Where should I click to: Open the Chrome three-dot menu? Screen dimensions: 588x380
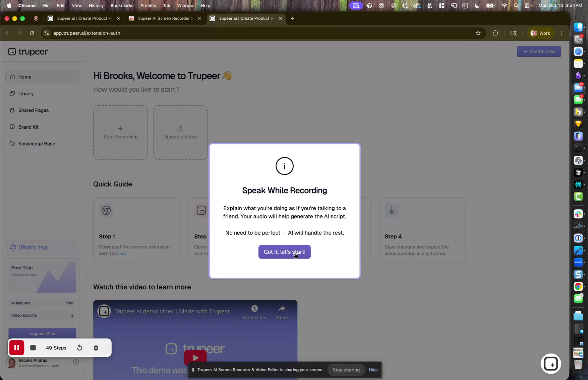pyautogui.click(x=562, y=33)
